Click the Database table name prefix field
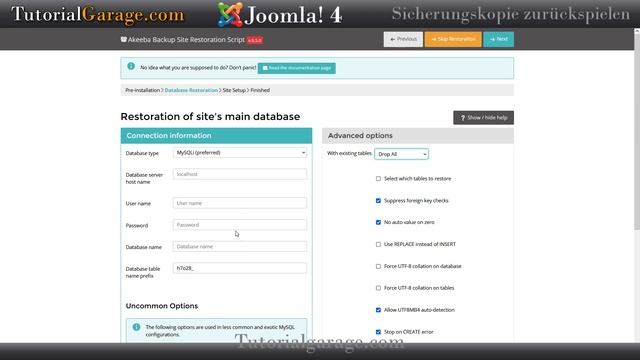Image resolution: width=640 pixels, height=360 pixels. tap(240, 268)
